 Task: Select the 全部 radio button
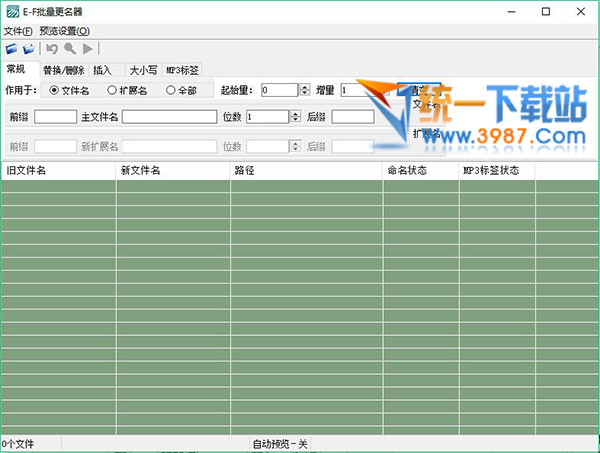coord(171,90)
